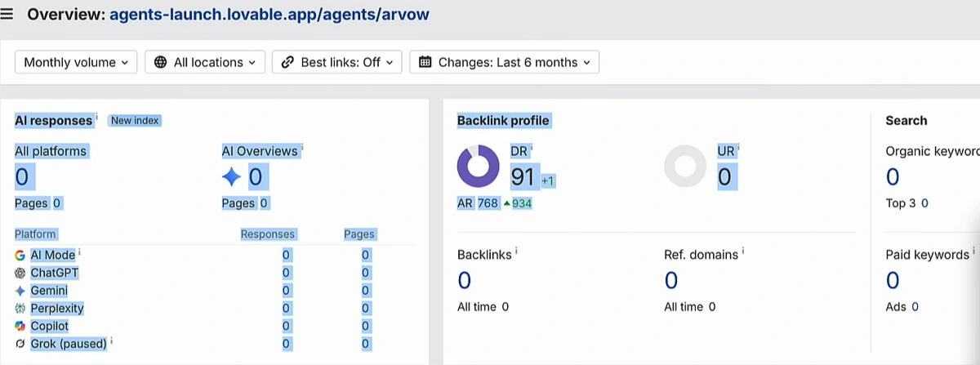Click the Gemini platform link
The height and width of the screenshot is (365, 980).
click(x=49, y=291)
